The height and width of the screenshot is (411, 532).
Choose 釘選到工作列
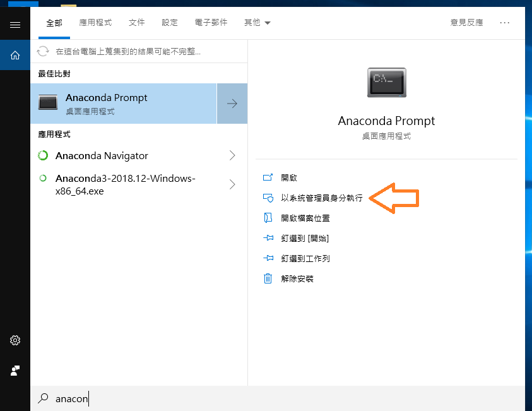coord(305,258)
